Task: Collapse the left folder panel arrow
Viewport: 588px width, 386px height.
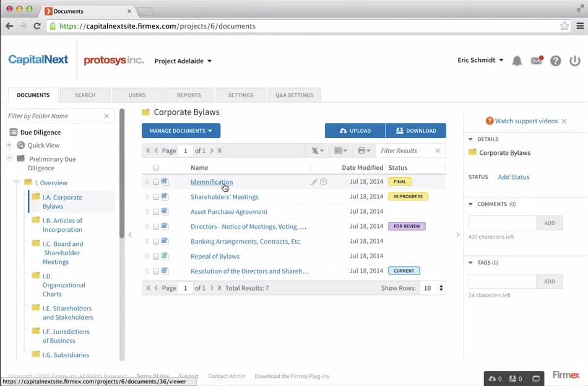Action: pos(130,235)
